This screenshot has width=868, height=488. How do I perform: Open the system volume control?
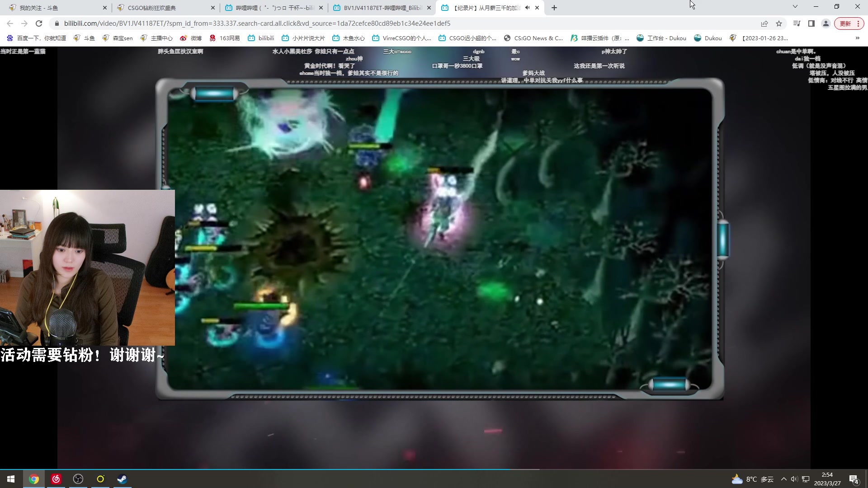point(794,479)
